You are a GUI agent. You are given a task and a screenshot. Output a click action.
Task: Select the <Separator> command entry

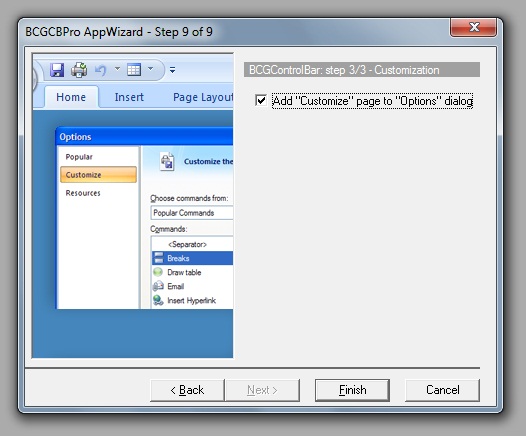[x=192, y=244]
